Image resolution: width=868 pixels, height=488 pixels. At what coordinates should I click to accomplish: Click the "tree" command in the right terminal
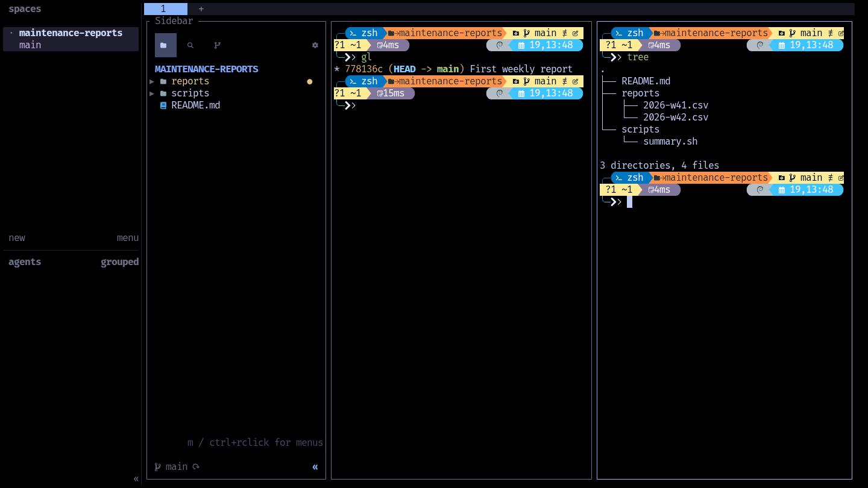pyautogui.click(x=638, y=57)
